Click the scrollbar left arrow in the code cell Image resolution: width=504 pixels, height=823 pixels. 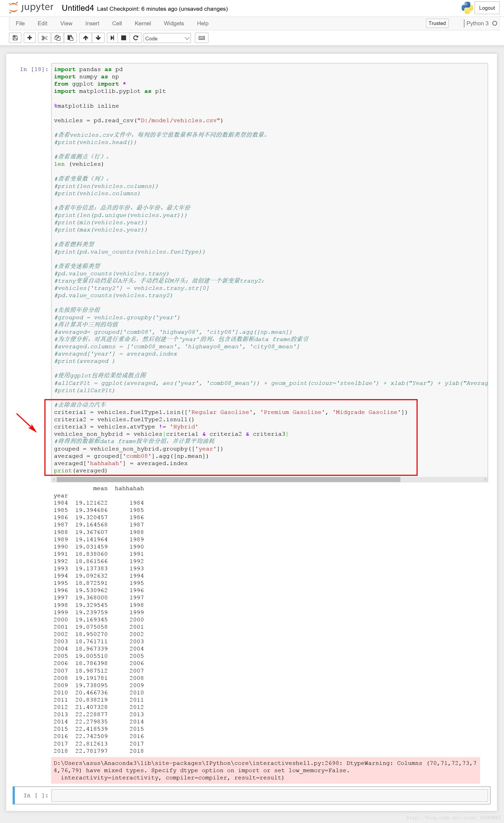pos(54,479)
